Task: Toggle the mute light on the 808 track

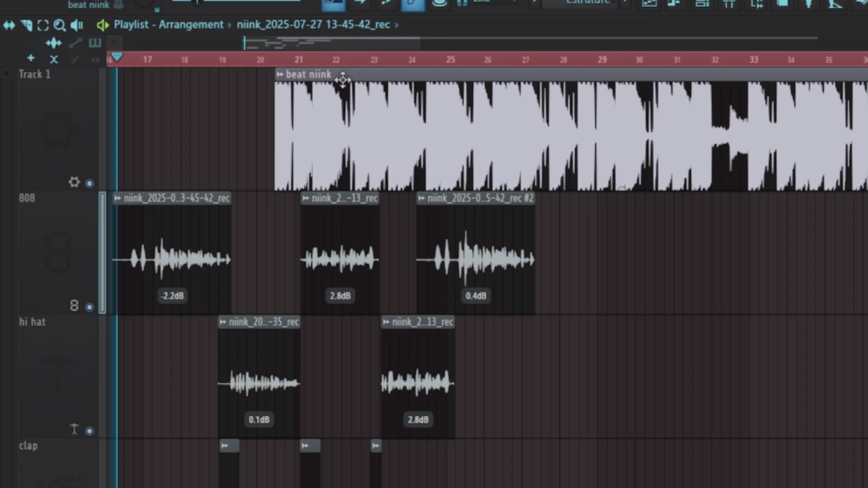Action: coord(90,307)
